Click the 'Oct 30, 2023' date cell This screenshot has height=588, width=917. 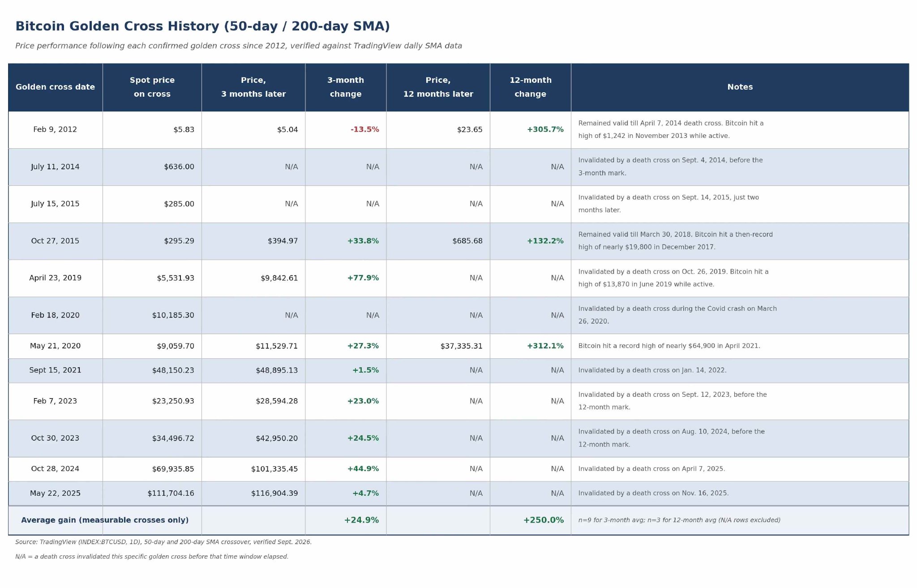pyautogui.click(x=55, y=438)
